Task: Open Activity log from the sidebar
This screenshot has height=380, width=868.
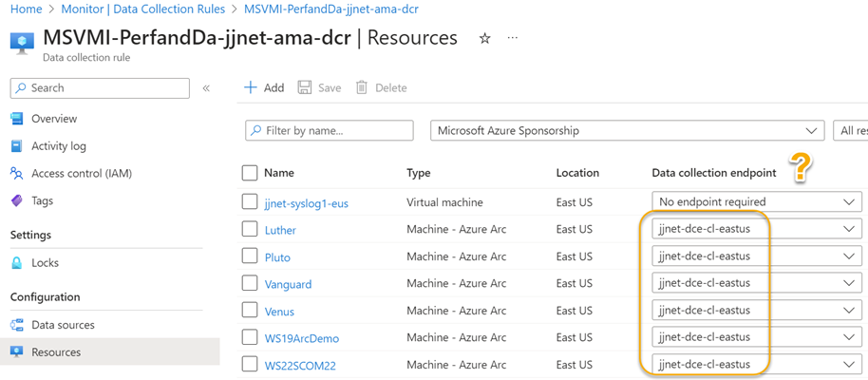Action: 58,146
